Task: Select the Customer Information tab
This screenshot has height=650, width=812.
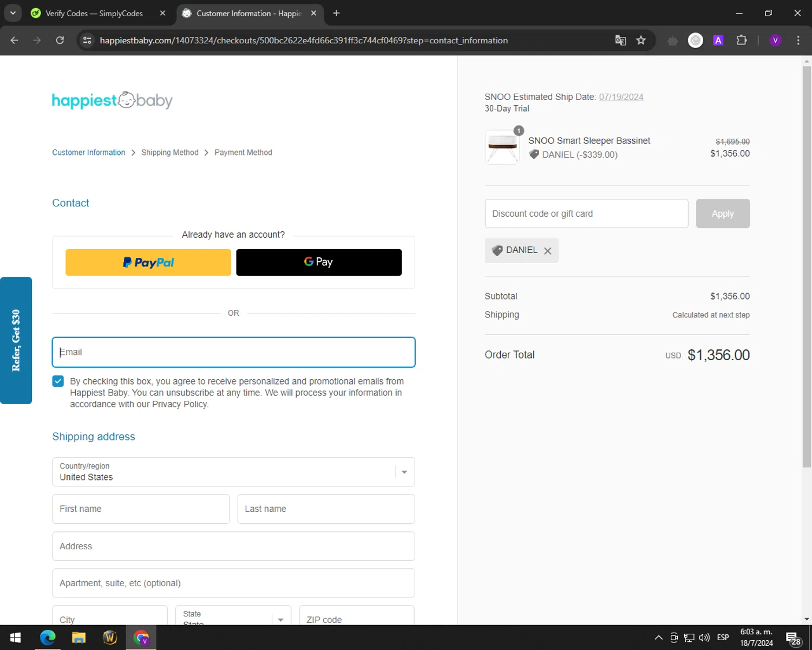Action: click(x=249, y=13)
